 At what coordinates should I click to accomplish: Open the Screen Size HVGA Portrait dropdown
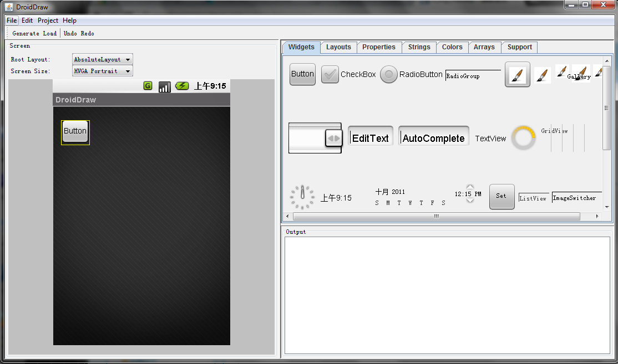click(x=103, y=71)
